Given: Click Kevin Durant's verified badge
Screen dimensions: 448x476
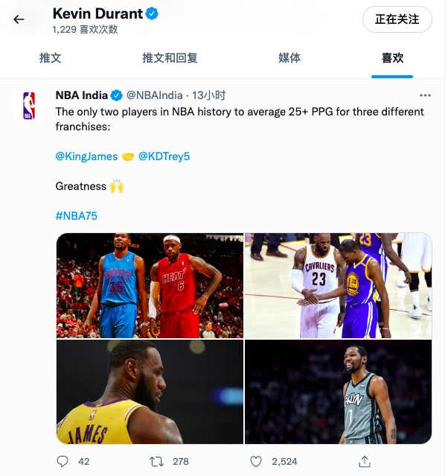Looking at the screenshot, I should pos(152,13).
